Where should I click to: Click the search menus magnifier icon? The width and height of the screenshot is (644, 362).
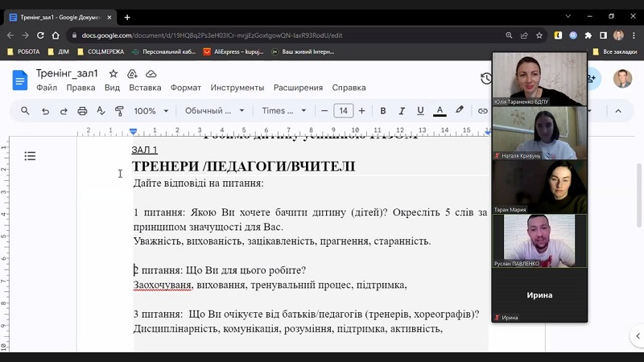(25, 111)
